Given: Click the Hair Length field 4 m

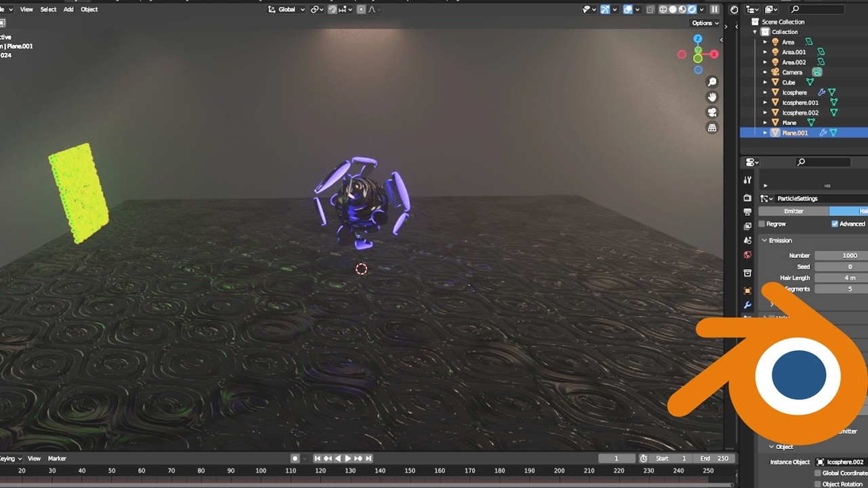Looking at the screenshot, I should [x=842, y=278].
